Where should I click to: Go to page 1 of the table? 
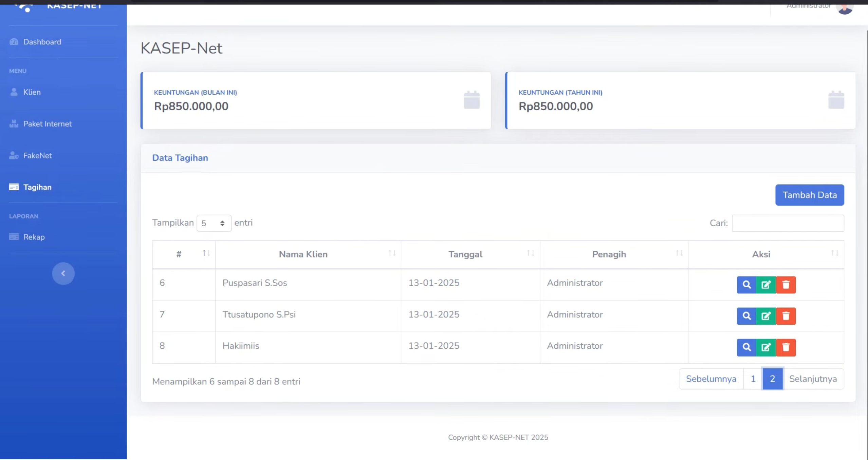(x=753, y=379)
